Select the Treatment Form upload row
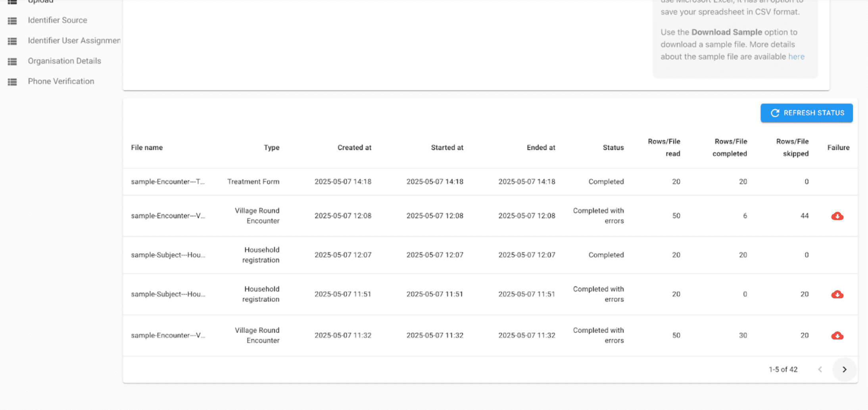868x410 pixels. coord(490,182)
